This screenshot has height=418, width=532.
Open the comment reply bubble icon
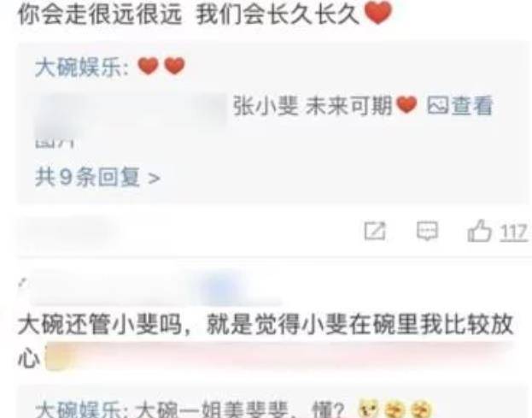pyautogui.click(x=427, y=231)
